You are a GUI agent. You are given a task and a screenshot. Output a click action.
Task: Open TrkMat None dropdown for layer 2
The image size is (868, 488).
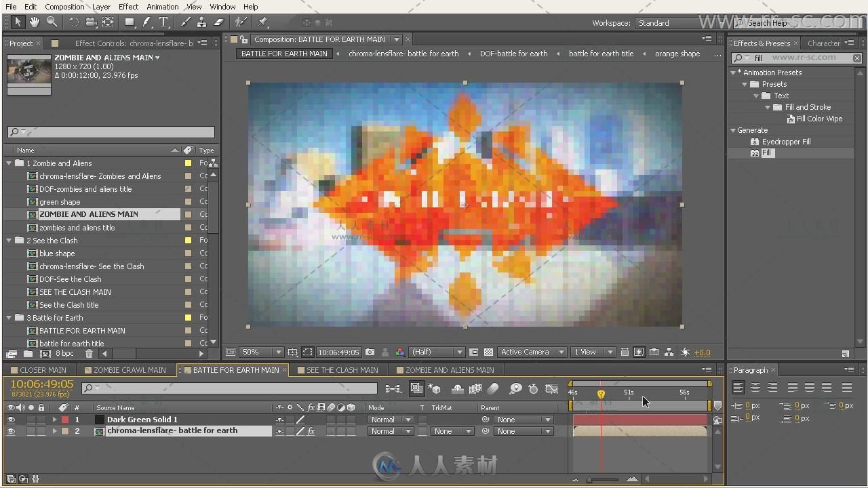(452, 431)
